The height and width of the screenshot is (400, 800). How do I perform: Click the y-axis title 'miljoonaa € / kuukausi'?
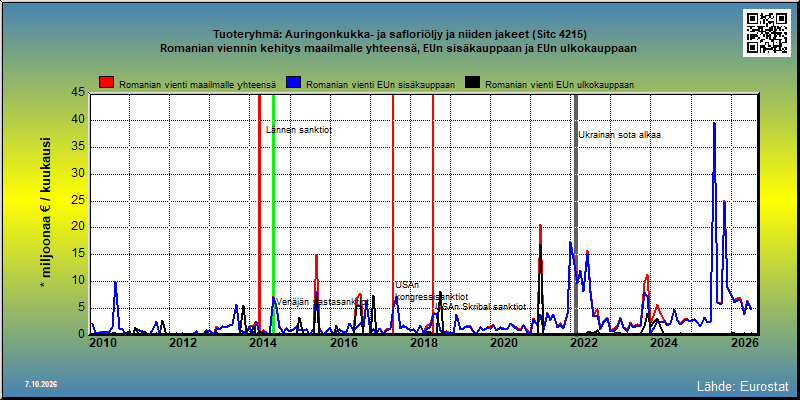click(46, 213)
